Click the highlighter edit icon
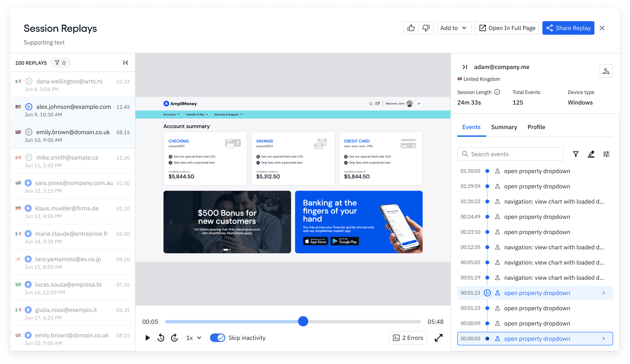The image size is (630, 364). click(591, 154)
